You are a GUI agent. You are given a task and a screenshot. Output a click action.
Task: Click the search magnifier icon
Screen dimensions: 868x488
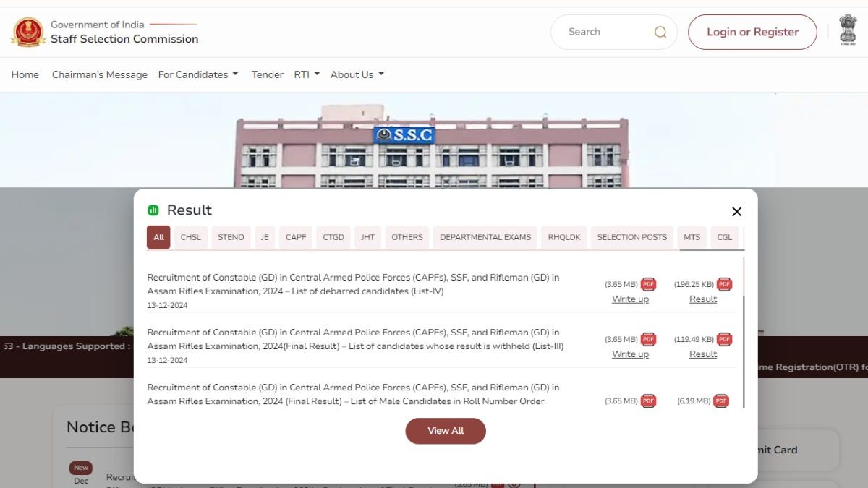(660, 32)
